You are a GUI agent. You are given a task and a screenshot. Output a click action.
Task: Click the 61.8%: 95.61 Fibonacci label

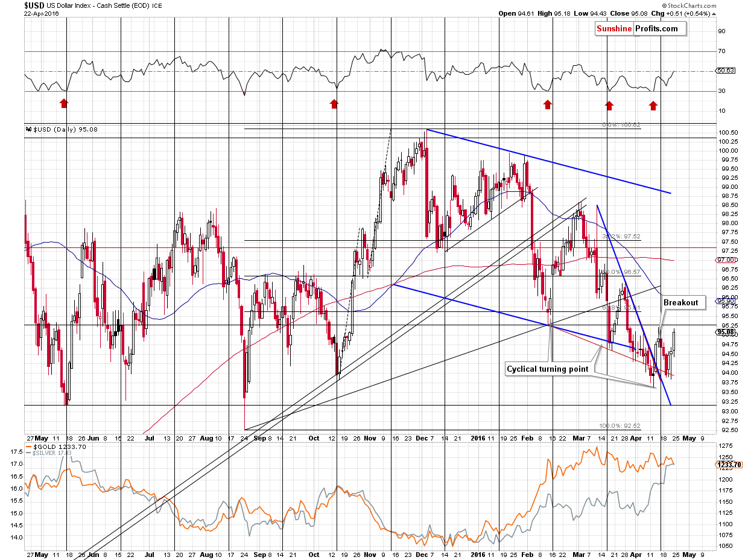point(621,307)
